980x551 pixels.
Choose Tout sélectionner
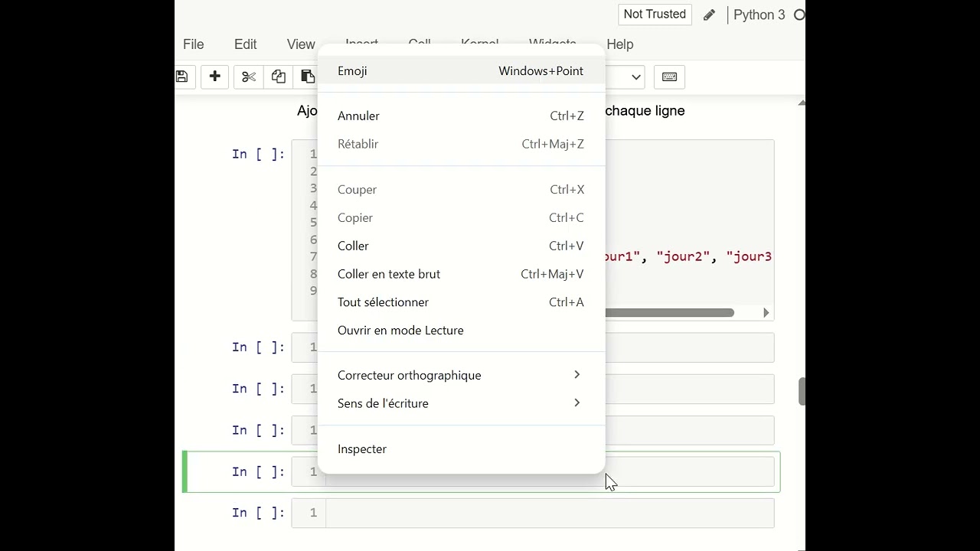pos(461,302)
